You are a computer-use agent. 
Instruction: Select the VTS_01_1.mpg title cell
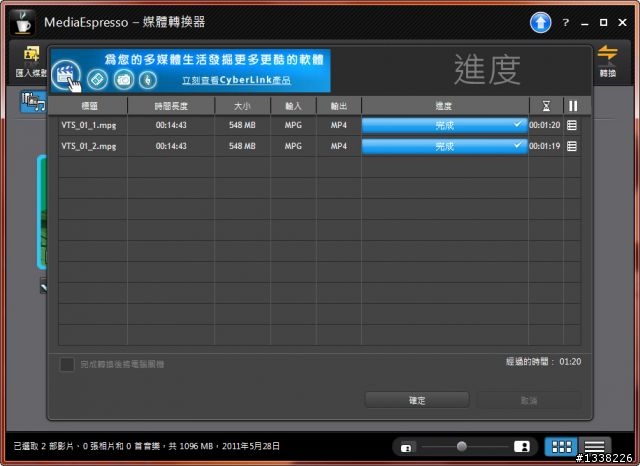93,125
